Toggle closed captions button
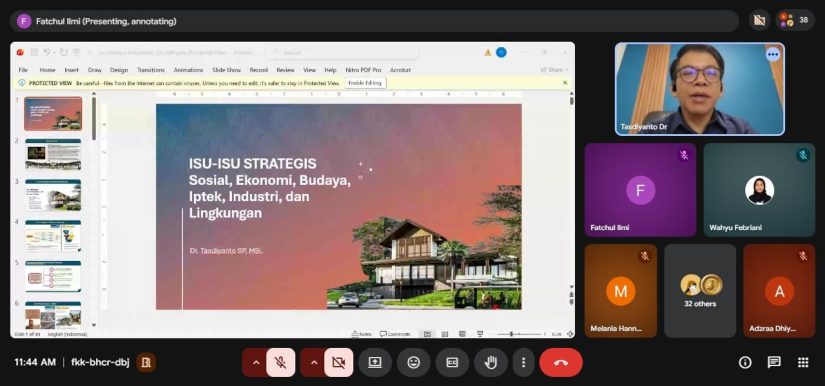 click(452, 362)
